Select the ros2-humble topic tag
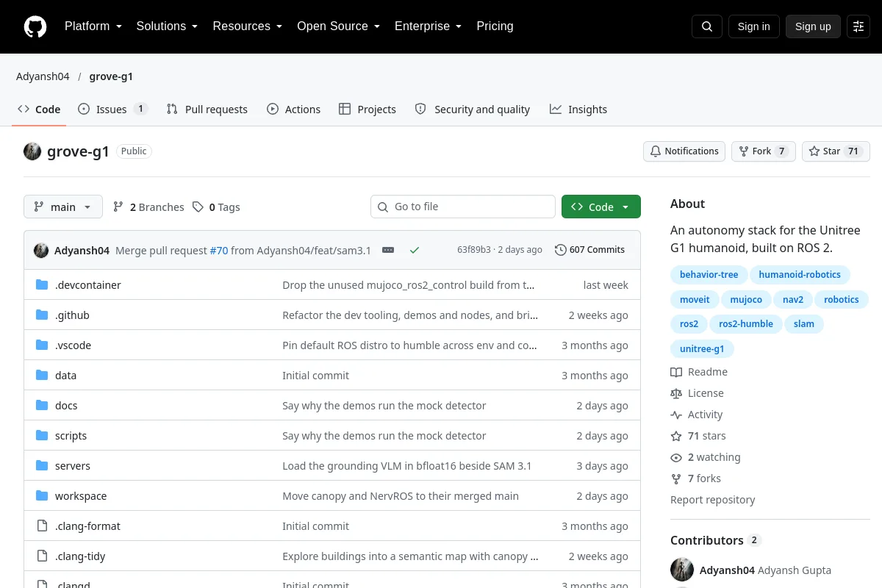Image resolution: width=882 pixels, height=588 pixels. click(x=746, y=323)
